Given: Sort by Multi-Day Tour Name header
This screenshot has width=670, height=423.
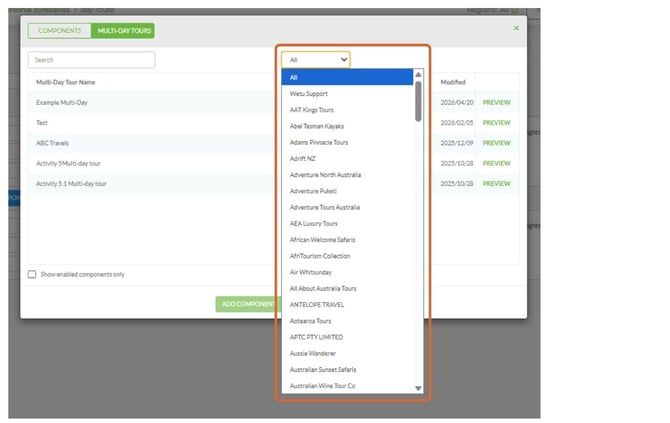Looking at the screenshot, I should click(x=66, y=82).
